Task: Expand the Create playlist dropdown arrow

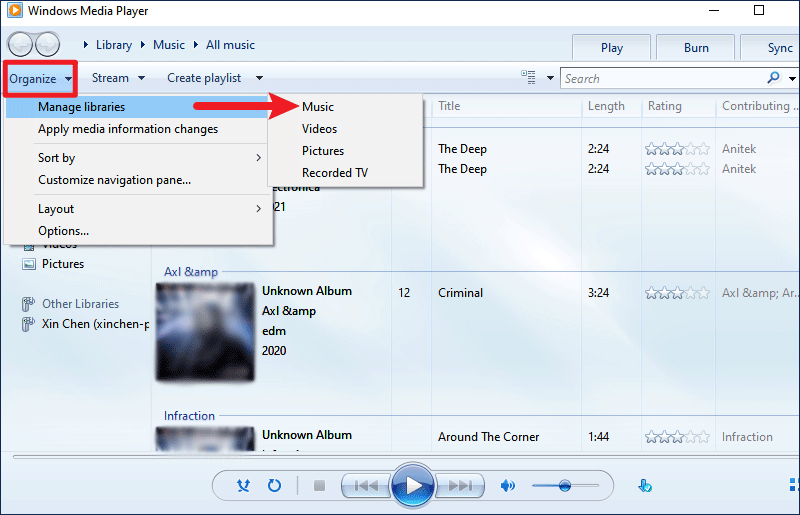Action: 259,78
